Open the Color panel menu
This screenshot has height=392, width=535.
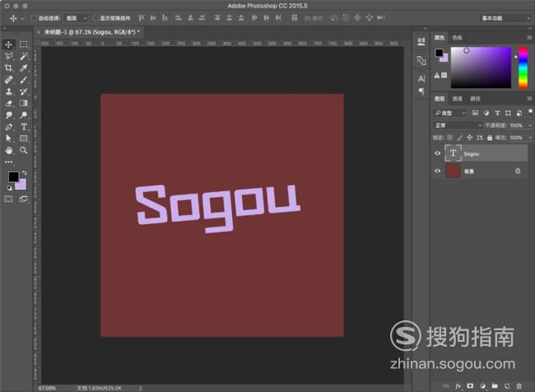pos(529,38)
